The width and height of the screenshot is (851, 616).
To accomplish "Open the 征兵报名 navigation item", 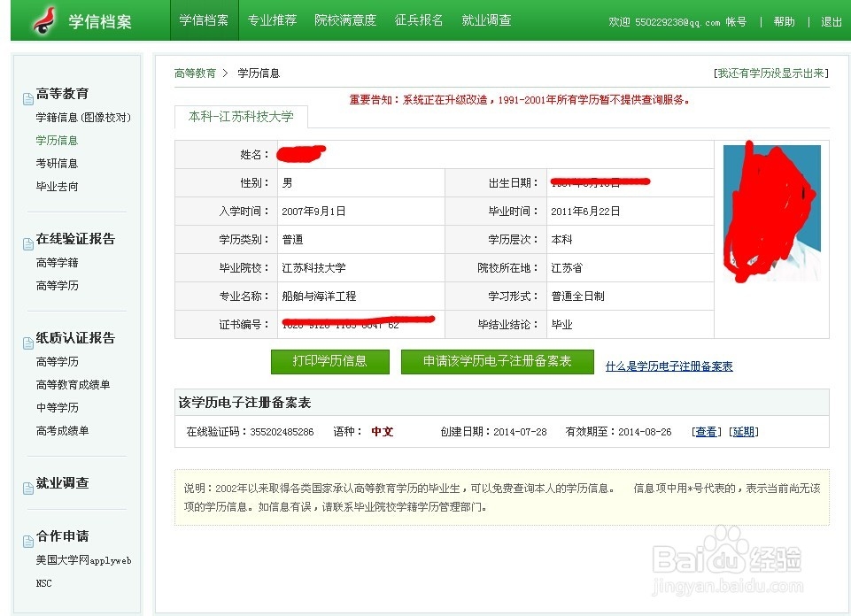I will pos(419,20).
